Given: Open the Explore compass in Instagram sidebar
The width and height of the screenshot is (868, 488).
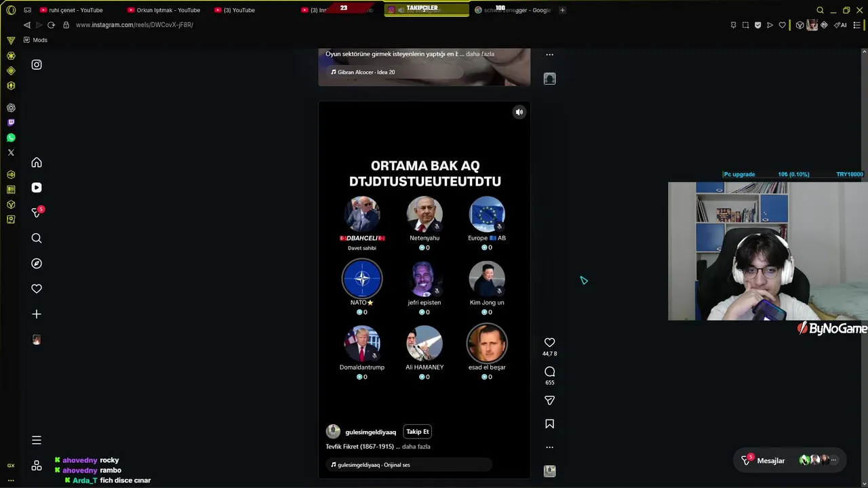Looking at the screenshot, I should click(37, 264).
